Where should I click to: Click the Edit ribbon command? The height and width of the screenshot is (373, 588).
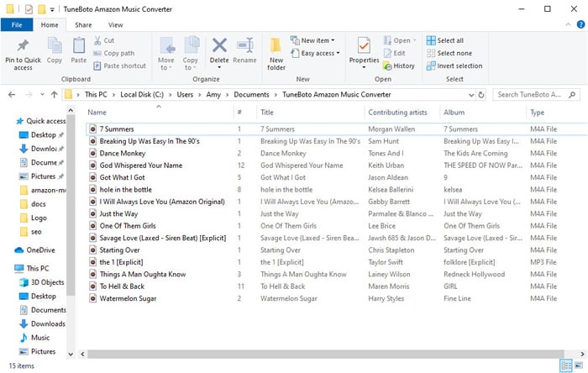click(394, 53)
